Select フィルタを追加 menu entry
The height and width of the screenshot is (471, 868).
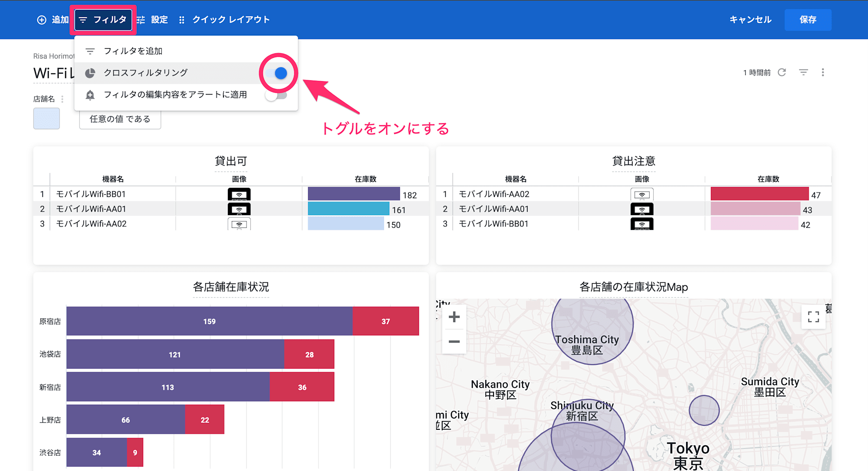tap(186, 51)
